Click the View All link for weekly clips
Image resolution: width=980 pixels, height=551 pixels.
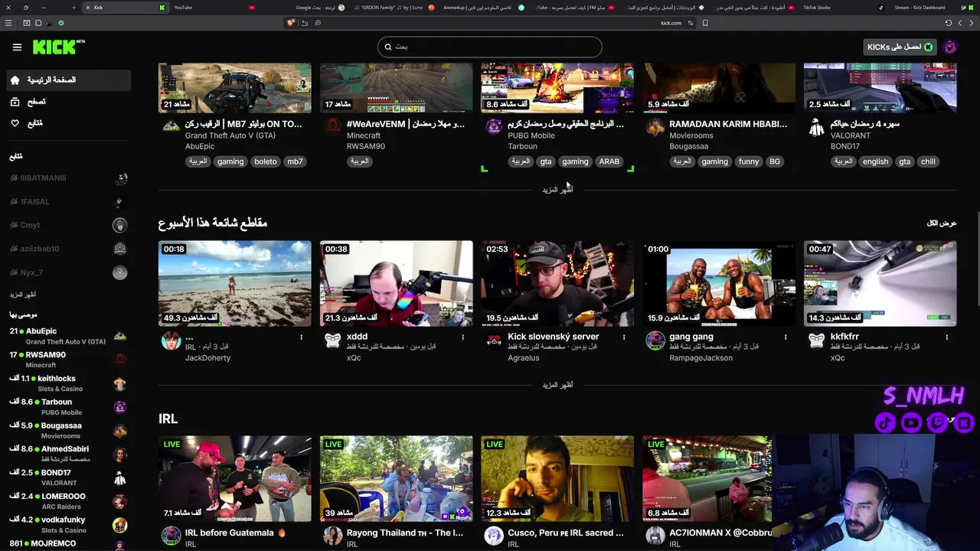(942, 223)
